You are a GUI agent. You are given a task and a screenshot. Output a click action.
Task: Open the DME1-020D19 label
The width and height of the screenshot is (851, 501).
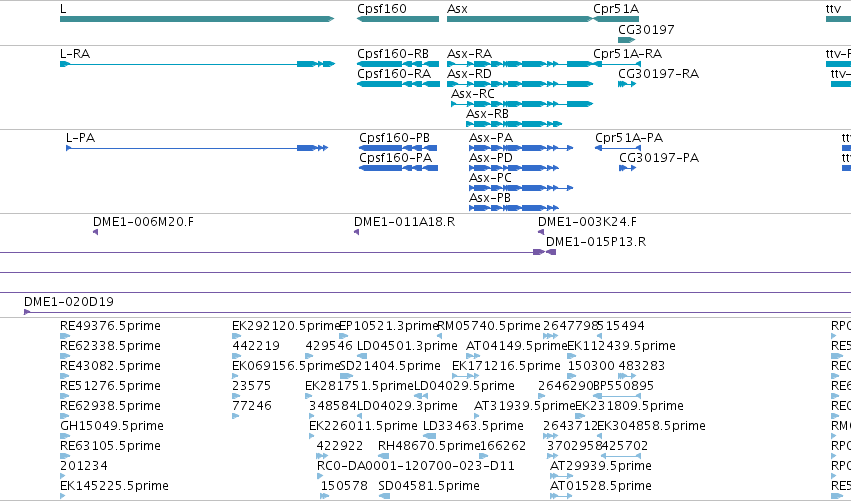tap(69, 302)
